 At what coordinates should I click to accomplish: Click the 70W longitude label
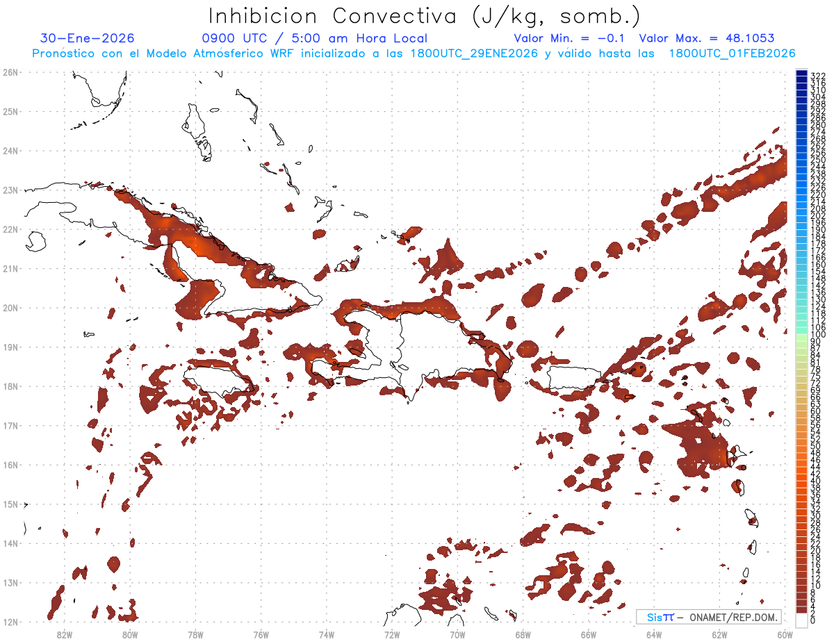click(x=457, y=634)
